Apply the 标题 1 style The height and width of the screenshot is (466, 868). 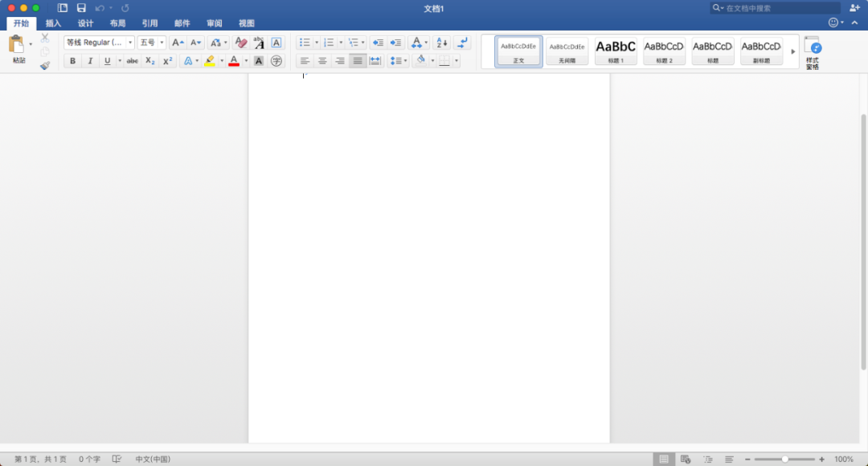pyautogui.click(x=616, y=51)
